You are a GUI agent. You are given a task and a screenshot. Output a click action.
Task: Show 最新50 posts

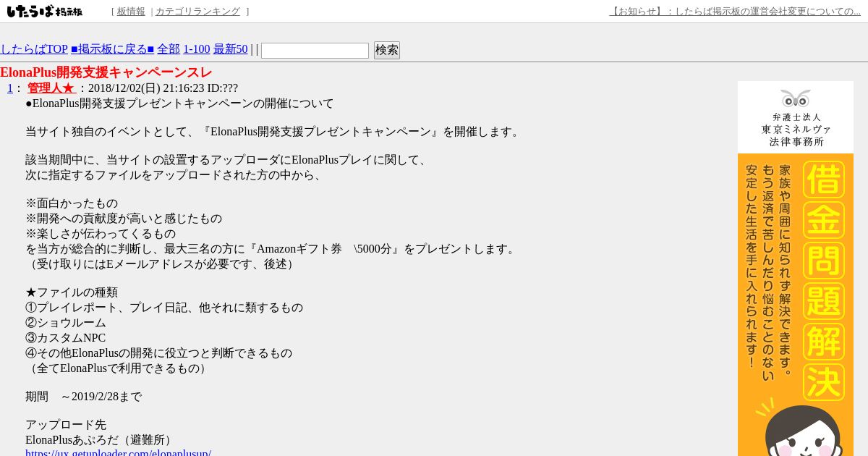click(231, 49)
